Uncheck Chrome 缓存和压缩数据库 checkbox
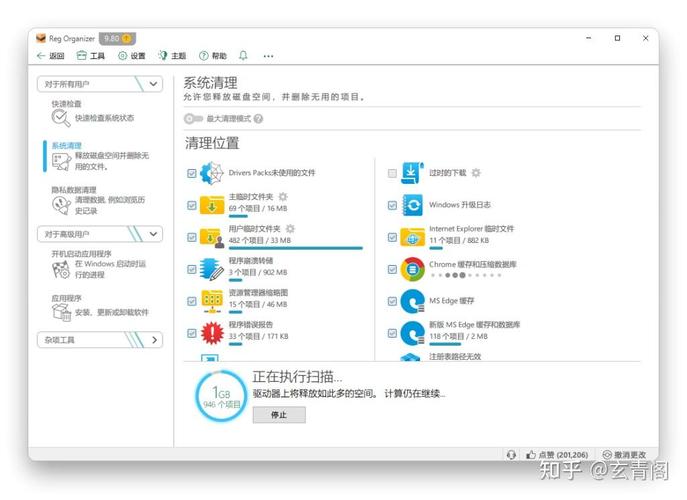This screenshot has width=687, height=500. click(393, 269)
